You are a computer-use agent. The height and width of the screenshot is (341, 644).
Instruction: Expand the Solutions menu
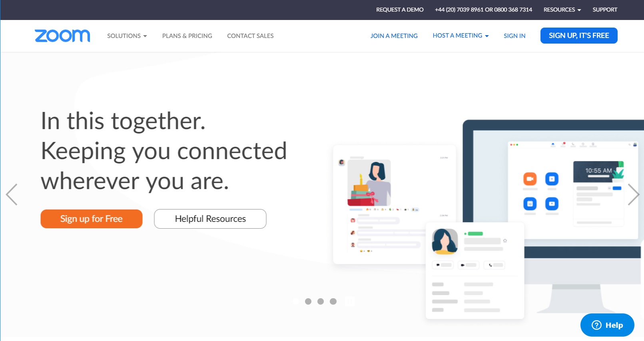coord(127,36)
